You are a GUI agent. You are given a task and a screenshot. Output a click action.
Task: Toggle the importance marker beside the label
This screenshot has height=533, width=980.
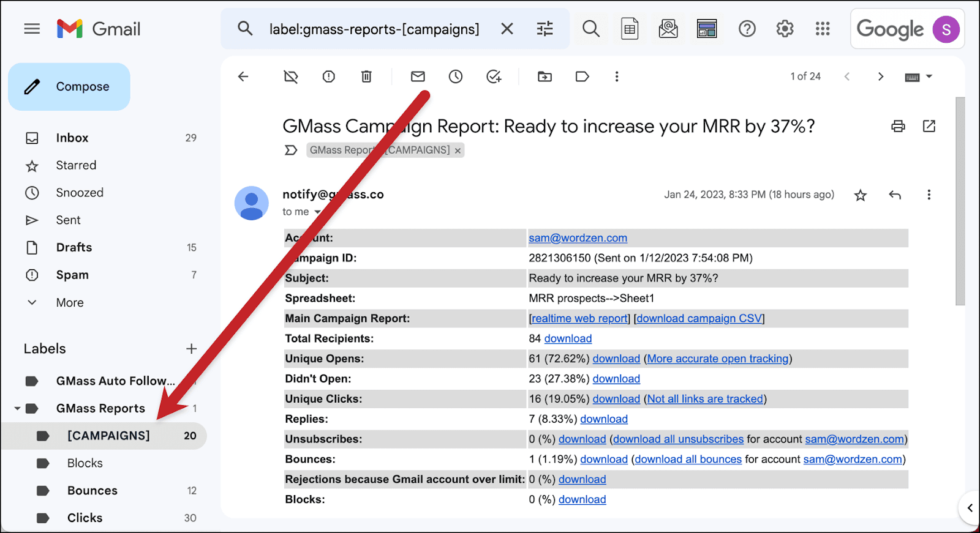click(291, 150)
